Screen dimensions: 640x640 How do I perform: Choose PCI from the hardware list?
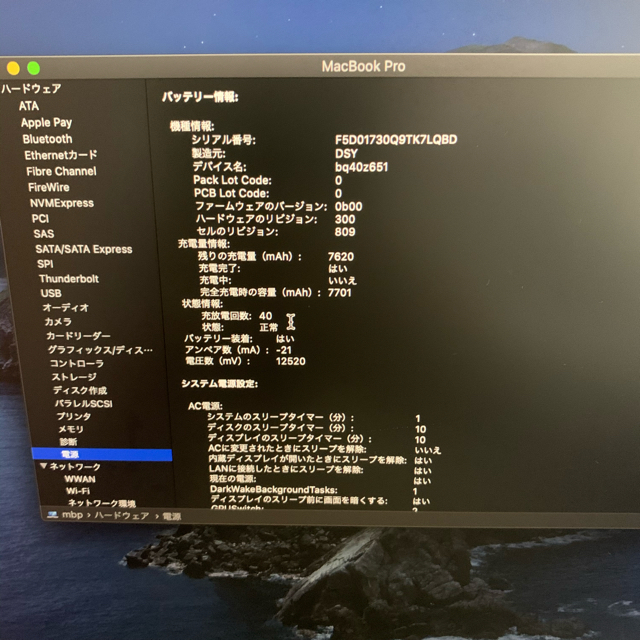(x=40, y=219)
